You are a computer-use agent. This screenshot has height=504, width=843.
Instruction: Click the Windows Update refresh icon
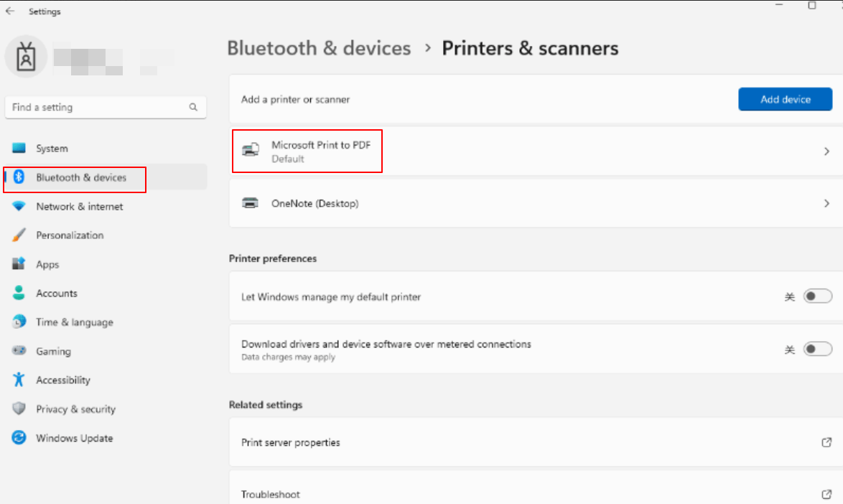tap(19, 437)
